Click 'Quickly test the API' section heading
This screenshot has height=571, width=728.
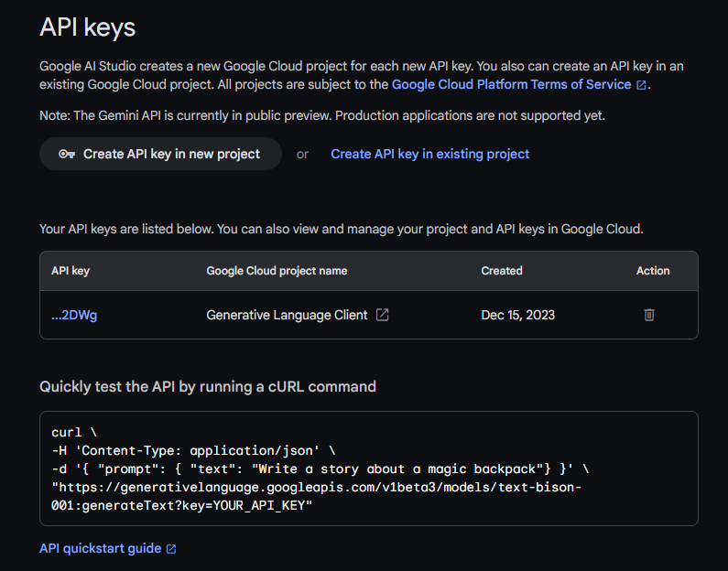(x=208, y=386)
